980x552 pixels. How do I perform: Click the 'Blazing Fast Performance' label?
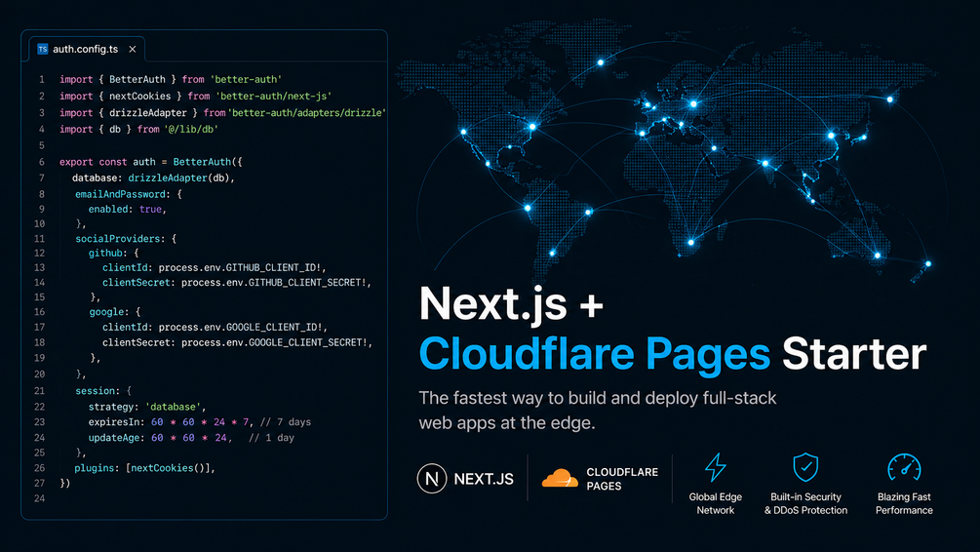(x=904, y=503)
